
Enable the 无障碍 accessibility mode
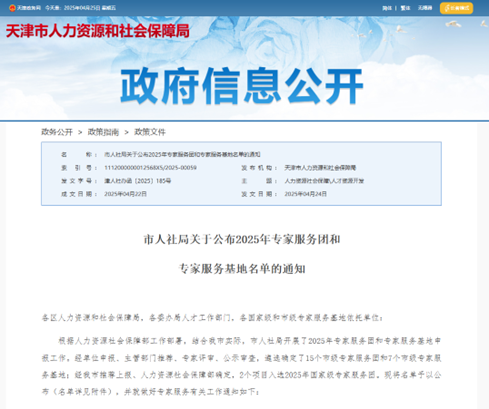425,8
